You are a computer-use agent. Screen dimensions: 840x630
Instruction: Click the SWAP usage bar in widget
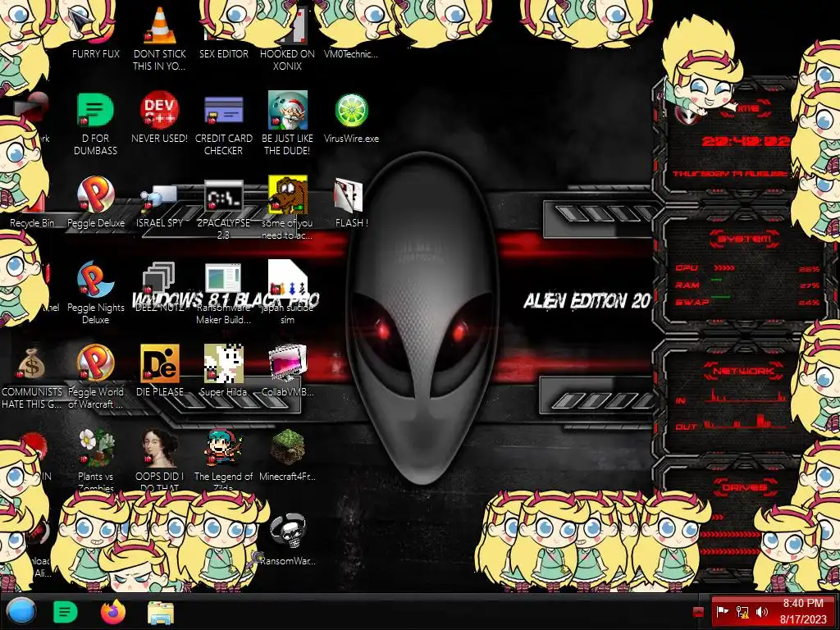click(x=721, y=295)
